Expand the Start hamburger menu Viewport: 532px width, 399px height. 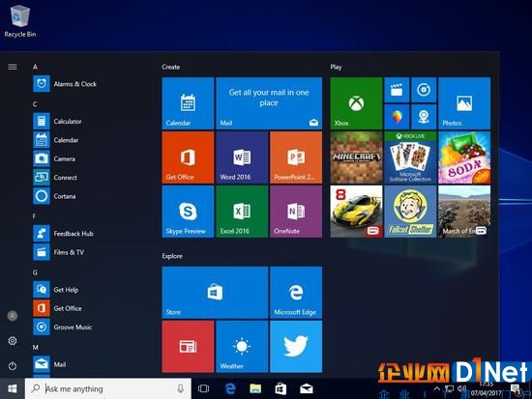click(x=13, y=67)
